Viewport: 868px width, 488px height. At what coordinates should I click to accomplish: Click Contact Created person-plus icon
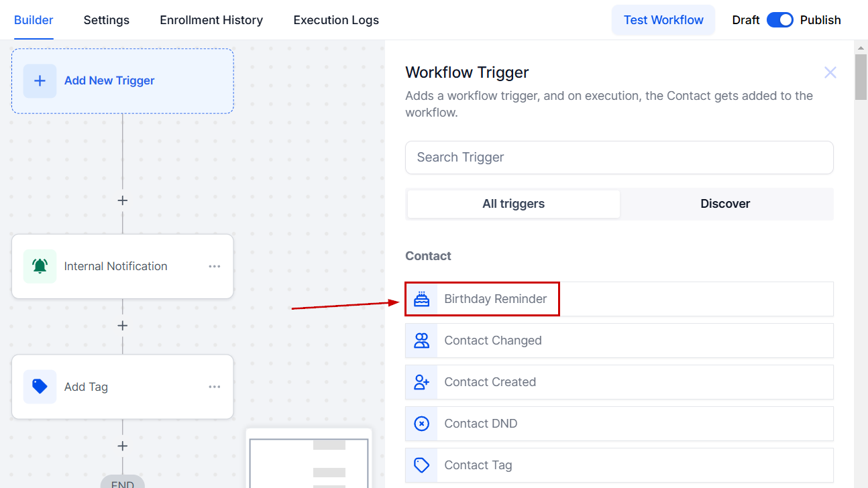tap(421, 382)
